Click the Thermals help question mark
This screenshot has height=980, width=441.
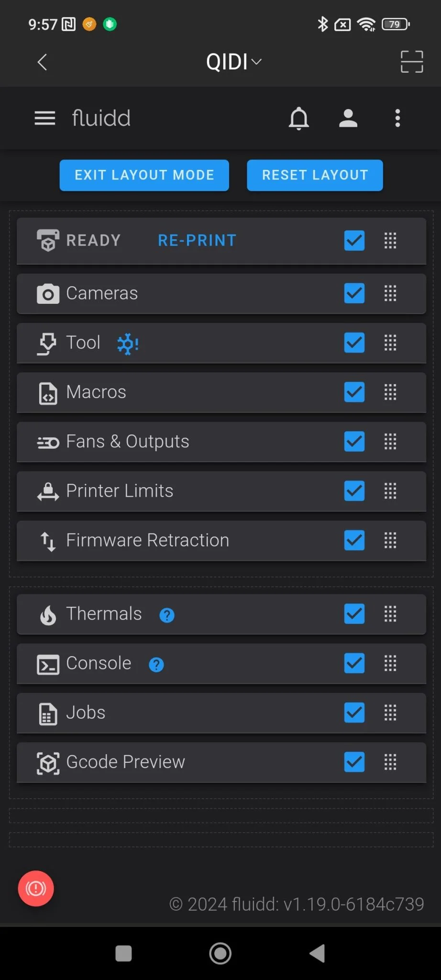tap(167, 615)
